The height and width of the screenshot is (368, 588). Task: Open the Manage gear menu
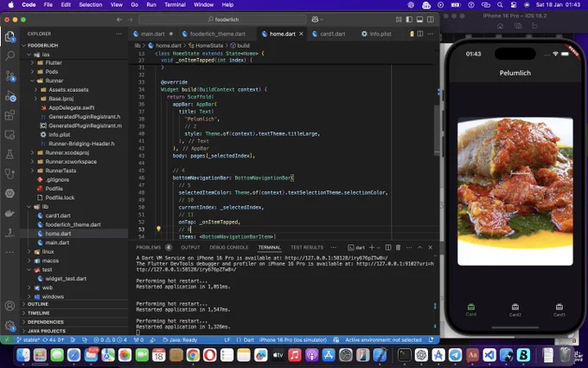[x=10, y=326]
